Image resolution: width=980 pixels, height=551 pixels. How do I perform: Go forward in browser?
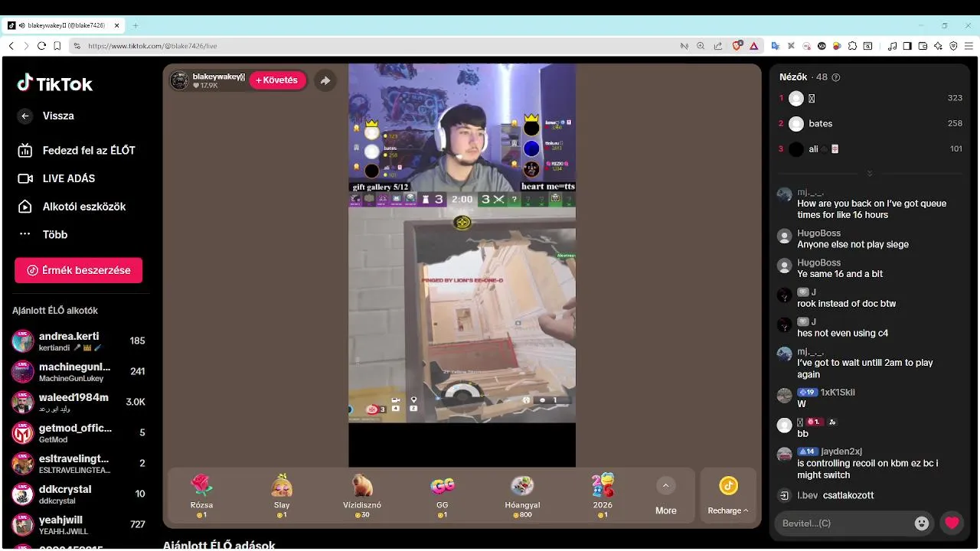coord(26,46)
